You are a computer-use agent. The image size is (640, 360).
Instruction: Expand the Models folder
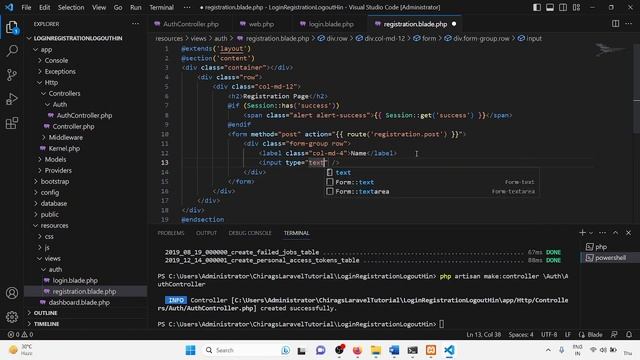pyautogui.click(x=55, y=159)
